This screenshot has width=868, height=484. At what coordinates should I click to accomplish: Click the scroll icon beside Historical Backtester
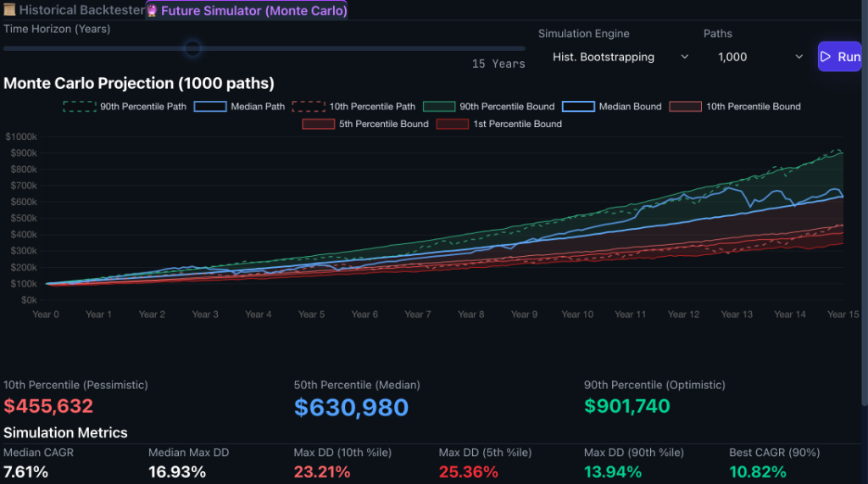coord(9,10)
